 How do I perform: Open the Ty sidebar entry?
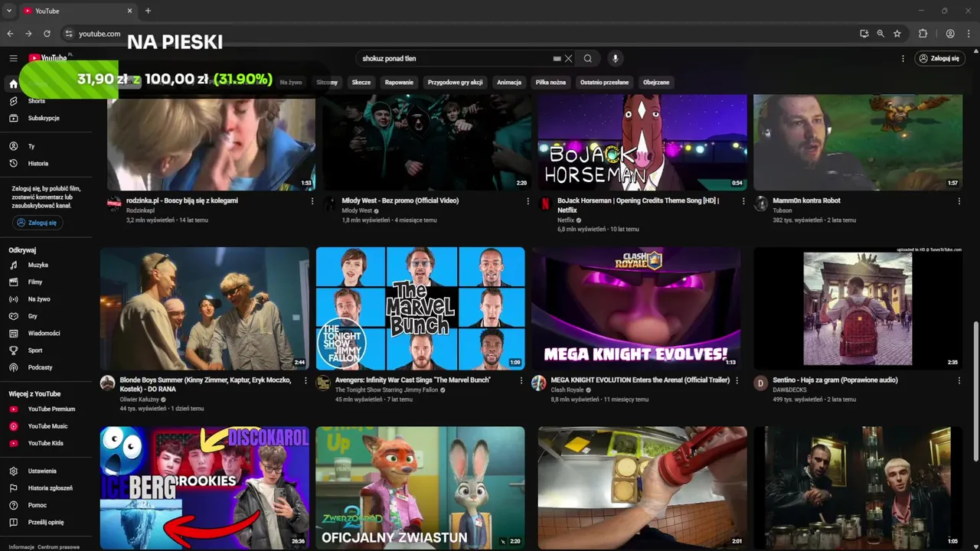tap(31, 146)
